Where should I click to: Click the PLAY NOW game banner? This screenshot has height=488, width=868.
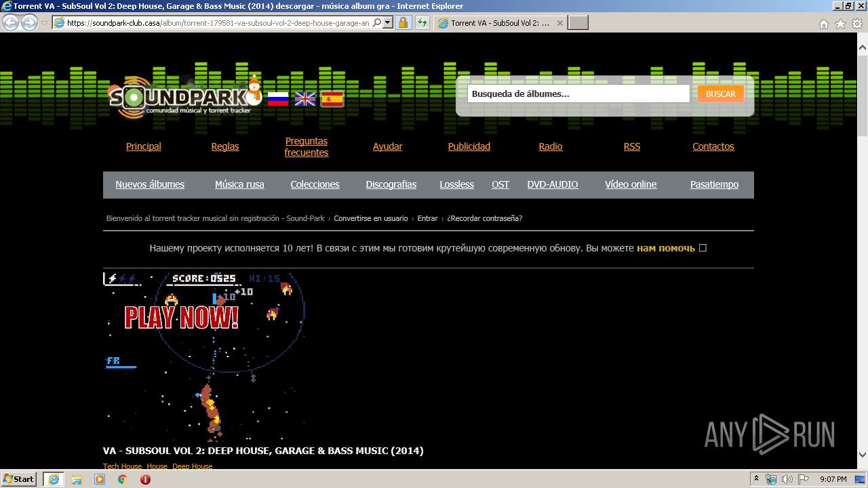205,357
